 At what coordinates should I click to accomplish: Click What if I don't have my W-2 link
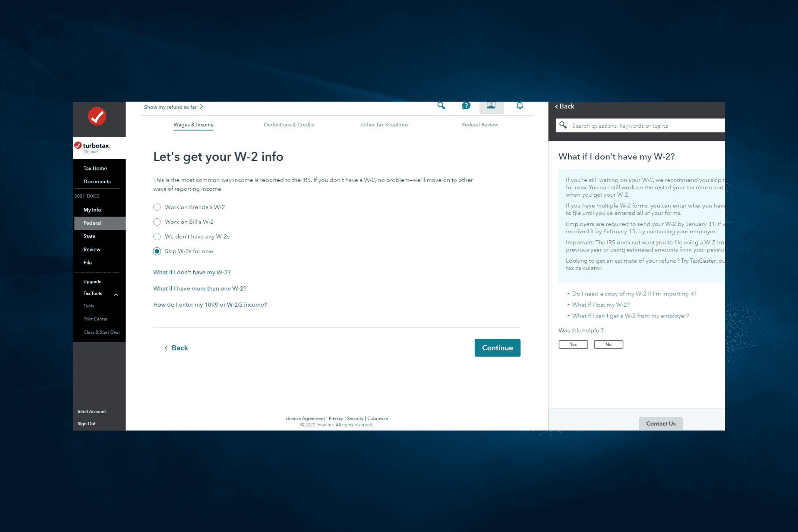coord(191,273)
